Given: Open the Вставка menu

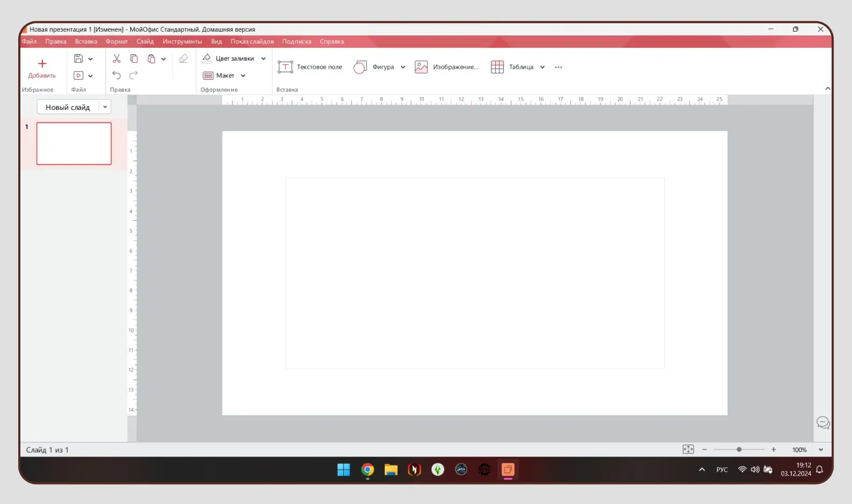Looking at the screenshot, I should pyautogui.click(x=86, y=42).
